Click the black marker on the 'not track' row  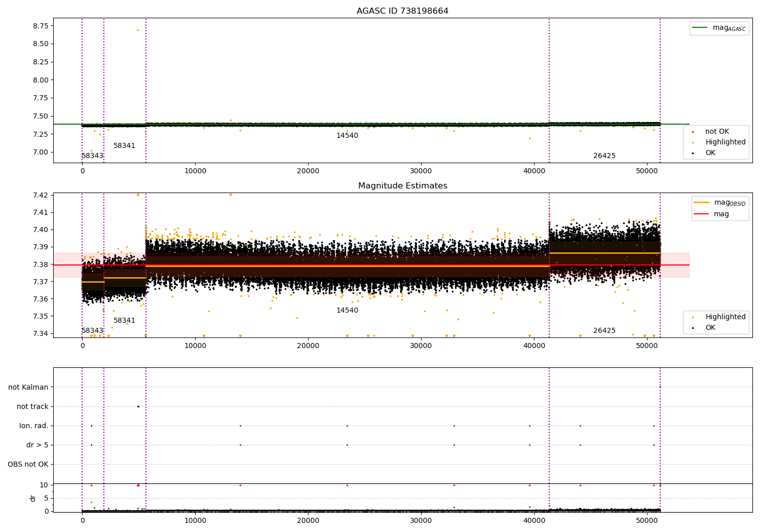coord(138,406)
